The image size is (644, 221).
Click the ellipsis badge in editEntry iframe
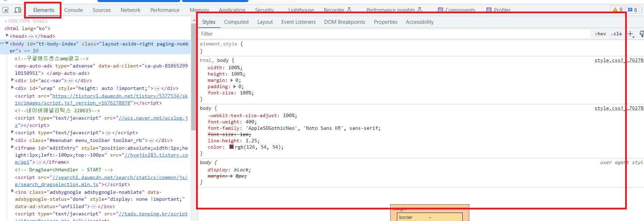point(39,162)
